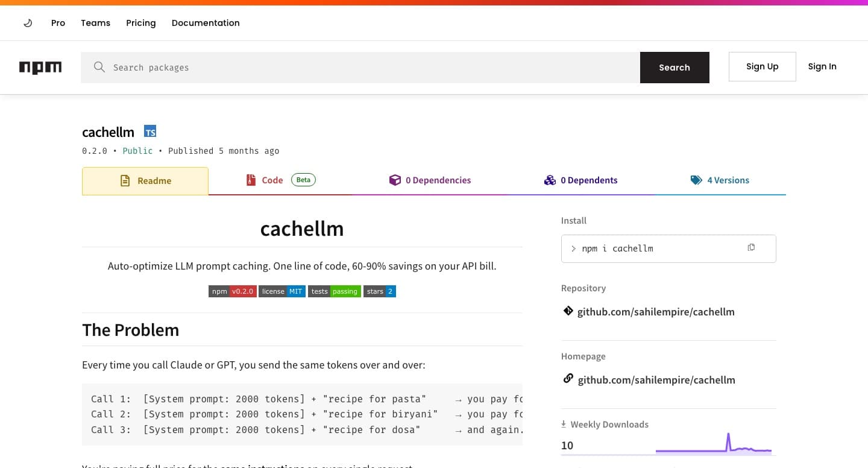Click the 'Homepage' section label
868x468 pixels.
[583, 356]
